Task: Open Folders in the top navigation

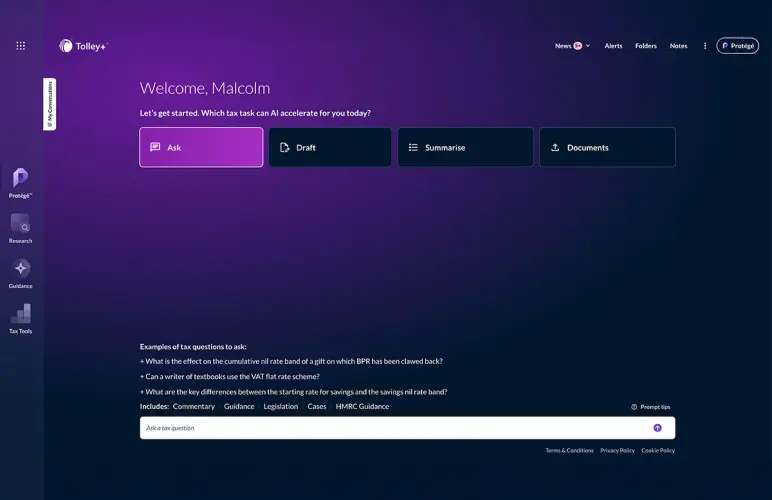Action: pos(646,46)
